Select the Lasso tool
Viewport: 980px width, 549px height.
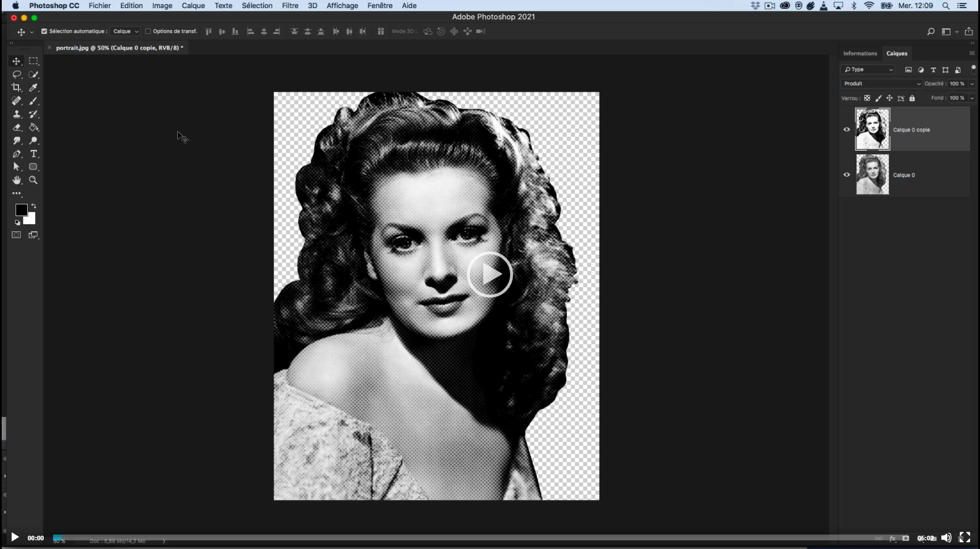point(16,74)
